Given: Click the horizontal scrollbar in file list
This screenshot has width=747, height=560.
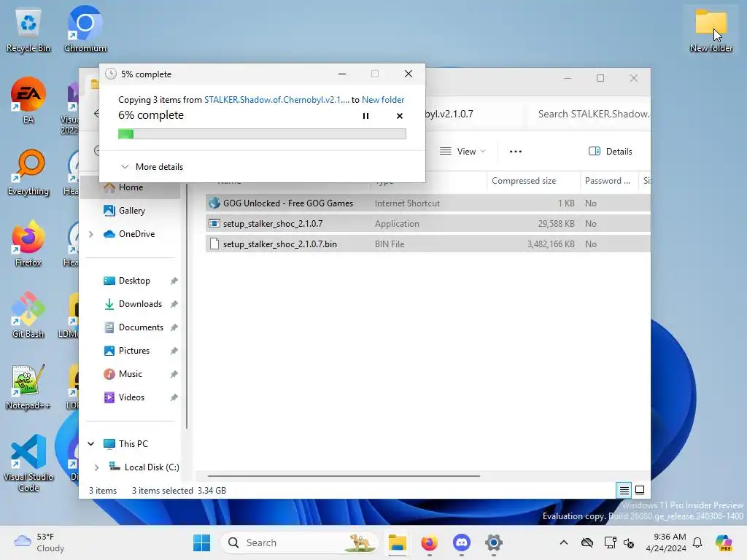Looking at the screenshot, I should 344,475.
